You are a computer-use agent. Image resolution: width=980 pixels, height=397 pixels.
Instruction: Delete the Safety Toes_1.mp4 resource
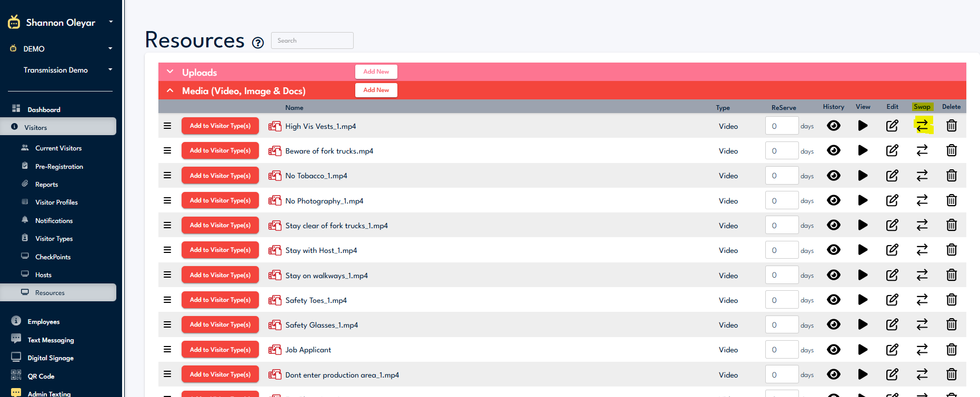coord(952,300)
